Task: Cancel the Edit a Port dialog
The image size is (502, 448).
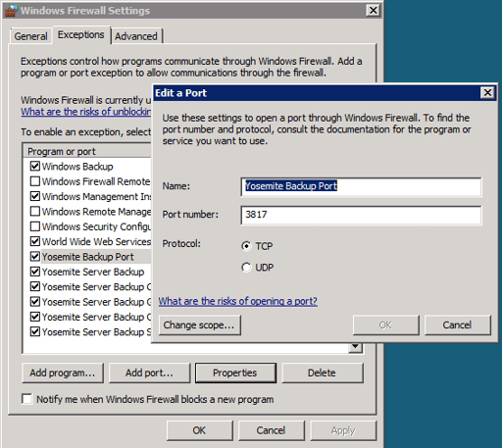Action: pos(458,324)
